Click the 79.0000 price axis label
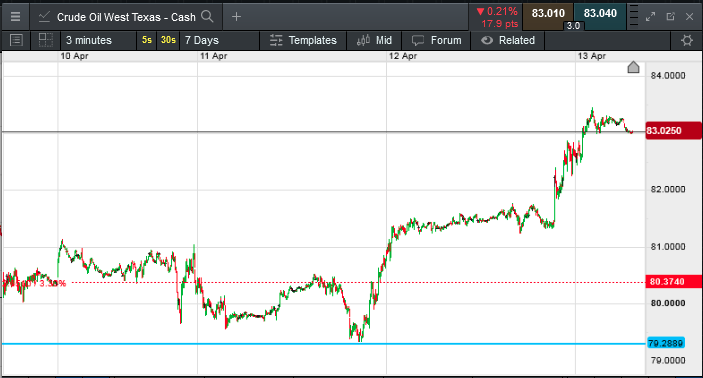 (668, 361)
